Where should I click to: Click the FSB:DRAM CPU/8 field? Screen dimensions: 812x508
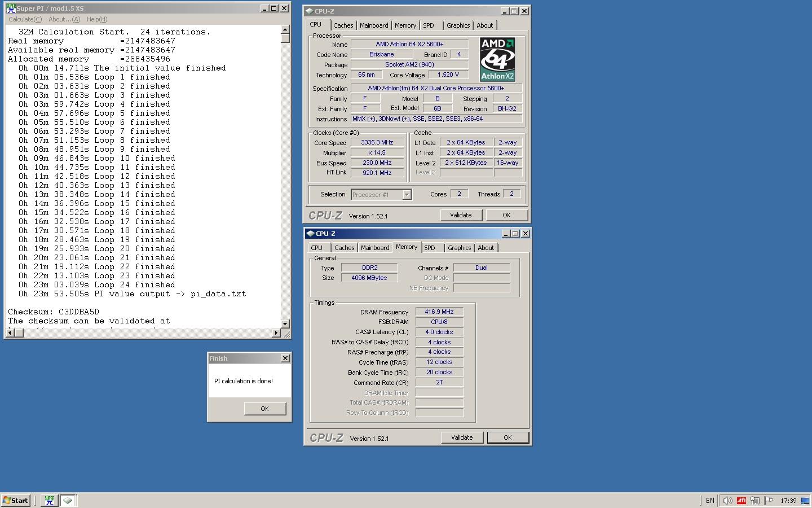click(439, 322)
